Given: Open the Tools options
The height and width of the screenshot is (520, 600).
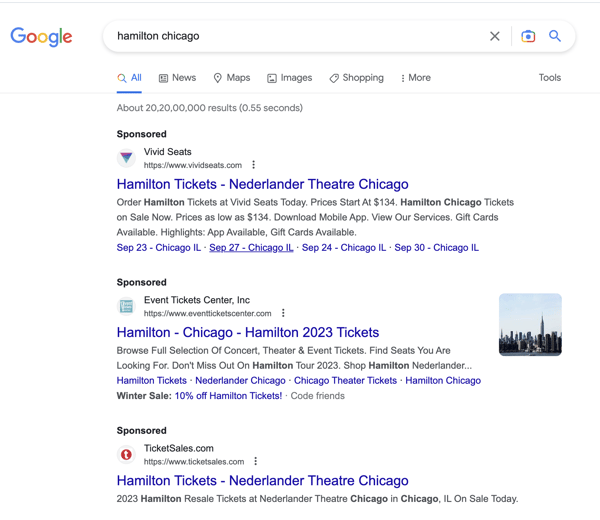Looking at the screenshot, I should 550,78.
